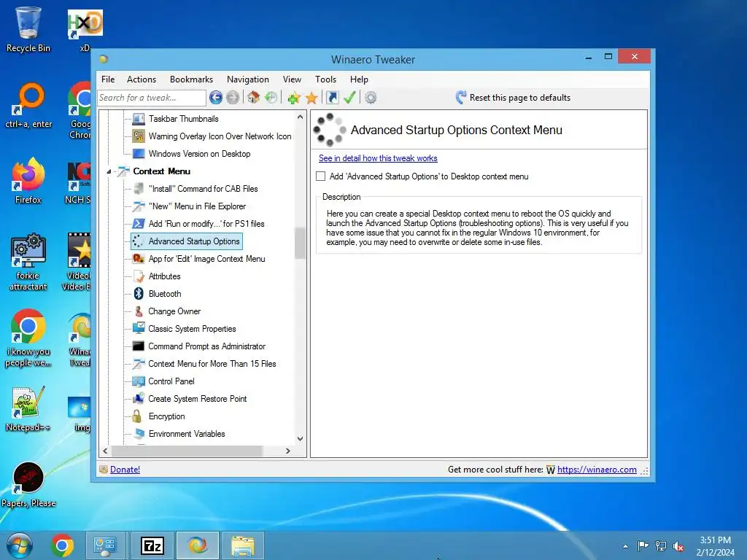
Task: Click the Action Center flag tray icon
Action: click(643, 546)
